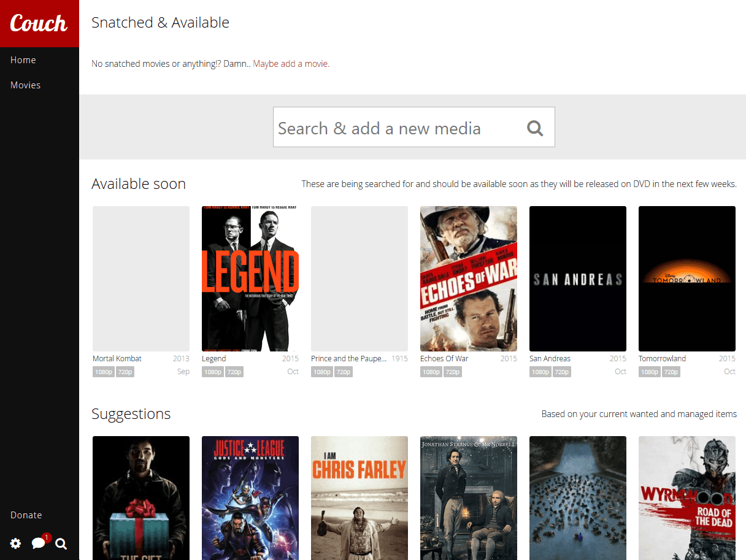This screenshot has height=560, width=746.
Task: Open the Mortal Kombat blank poster
Action: click(141, 278)
